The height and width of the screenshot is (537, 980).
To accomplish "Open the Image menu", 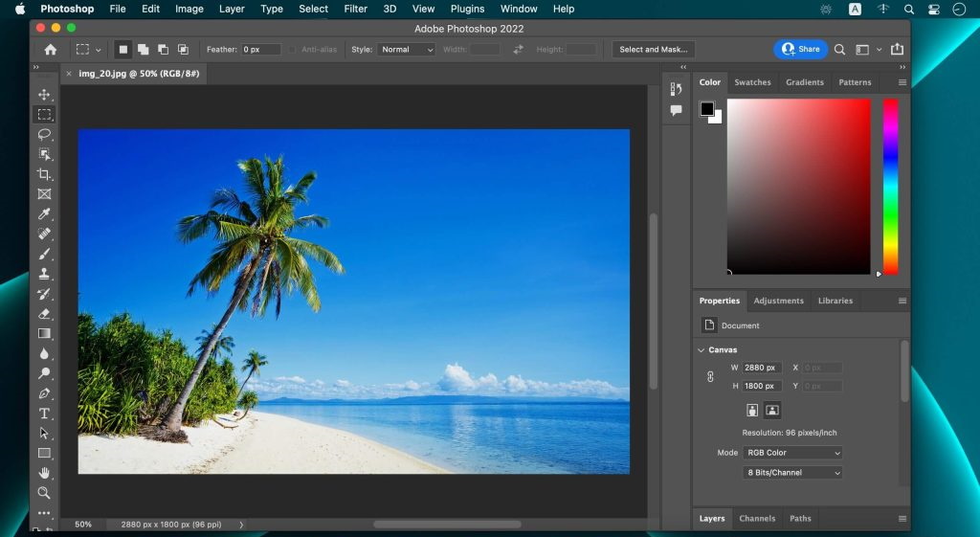I will pos(189,9).
